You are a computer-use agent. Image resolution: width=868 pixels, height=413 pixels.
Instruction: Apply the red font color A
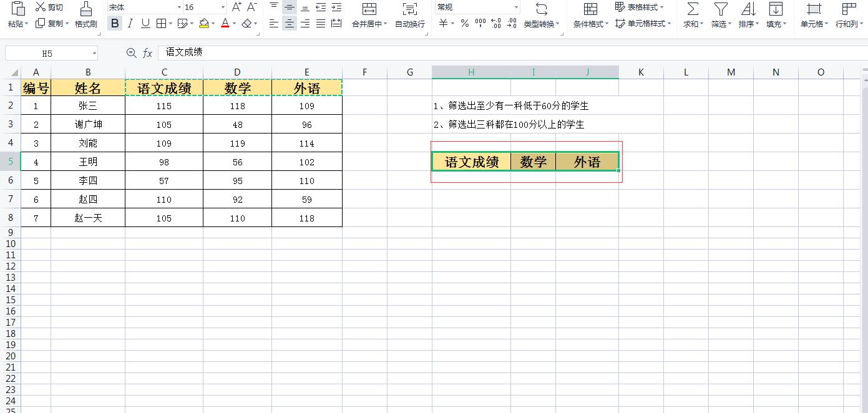225,23
